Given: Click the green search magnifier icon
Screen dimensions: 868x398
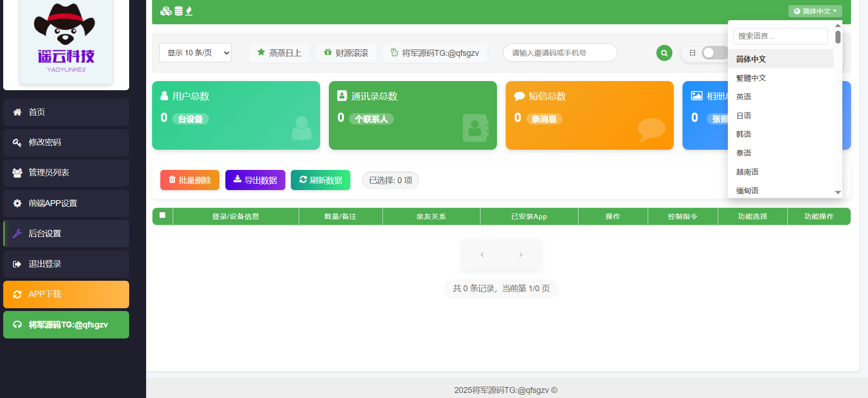Looking at the screenshot, I should coord(664,53).
